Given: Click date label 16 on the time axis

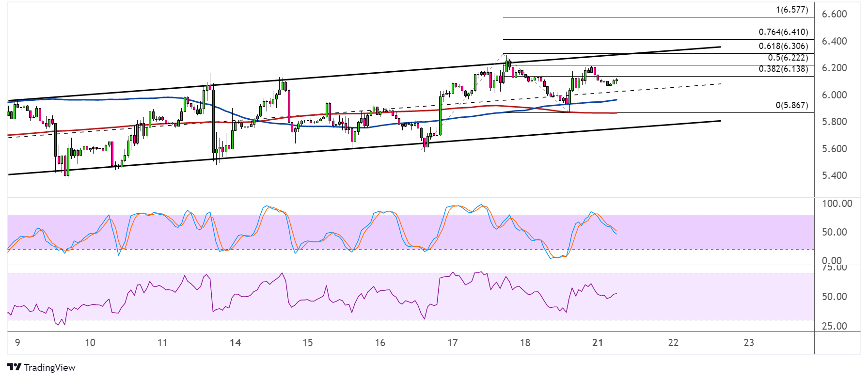Looking at the screenshot, I should pyautogui.click(x=380, y=343).
